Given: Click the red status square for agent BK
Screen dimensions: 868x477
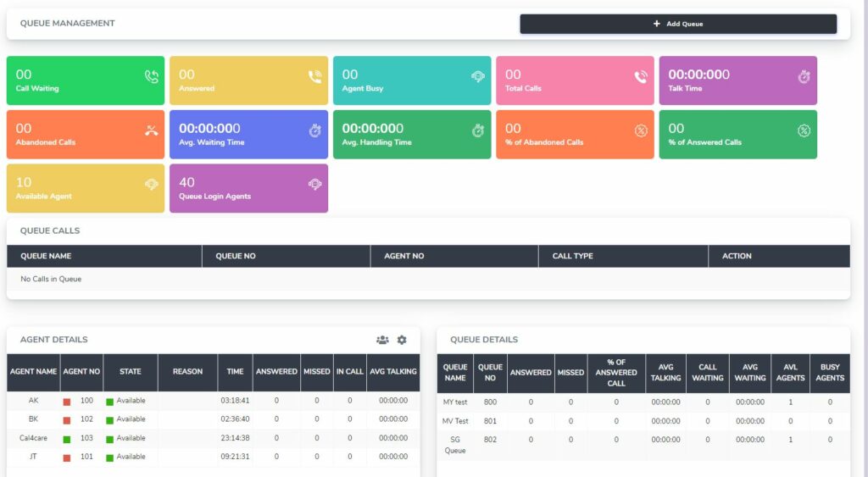Looking at the screenshot, I should click(67, 420).
